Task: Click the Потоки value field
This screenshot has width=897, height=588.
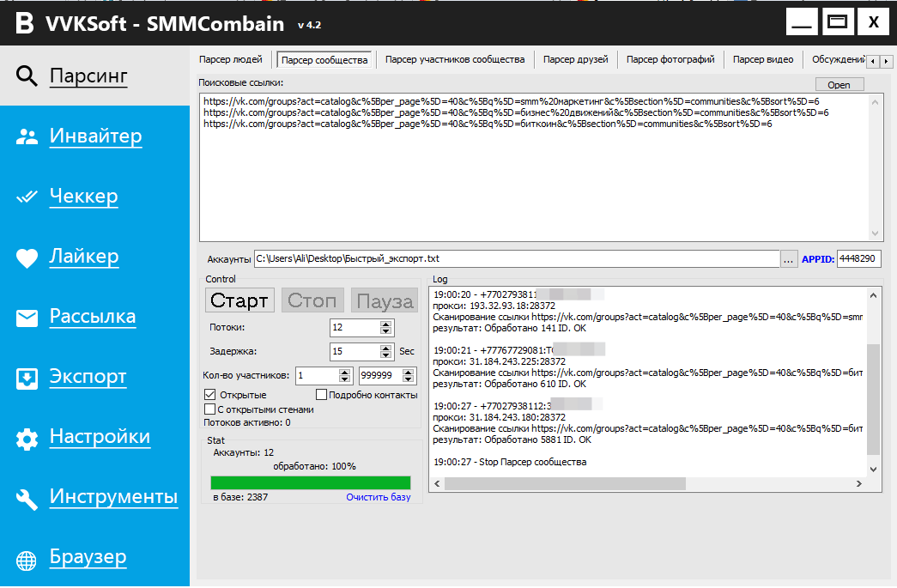Action: click(355, 327)
